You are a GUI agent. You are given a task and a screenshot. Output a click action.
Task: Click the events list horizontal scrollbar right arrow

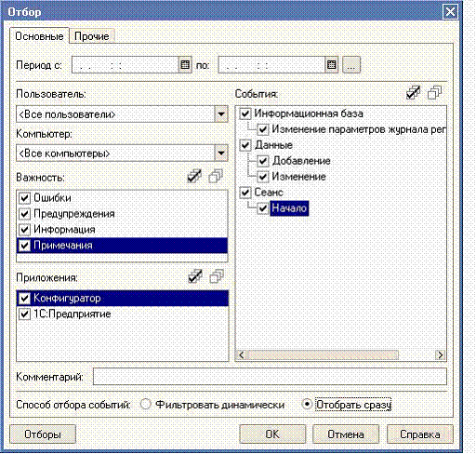[x=440, y=355]
